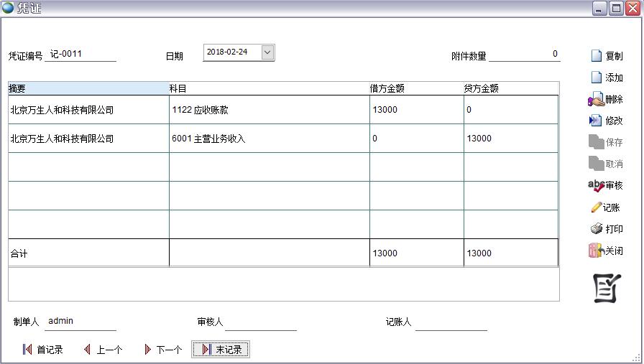Click the 摘要 column header
The image size is (644, 364).
[88, 88]
